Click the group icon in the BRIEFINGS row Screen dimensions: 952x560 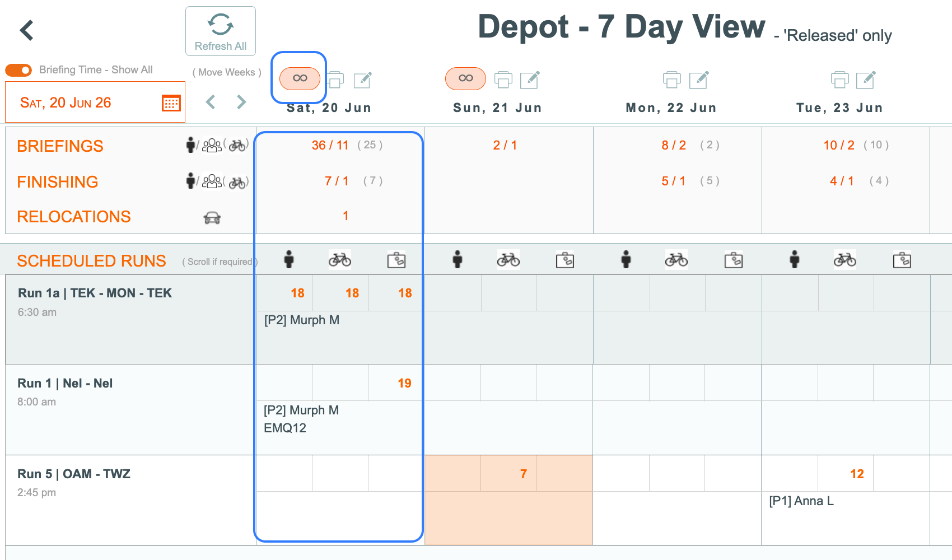point(212,146)
